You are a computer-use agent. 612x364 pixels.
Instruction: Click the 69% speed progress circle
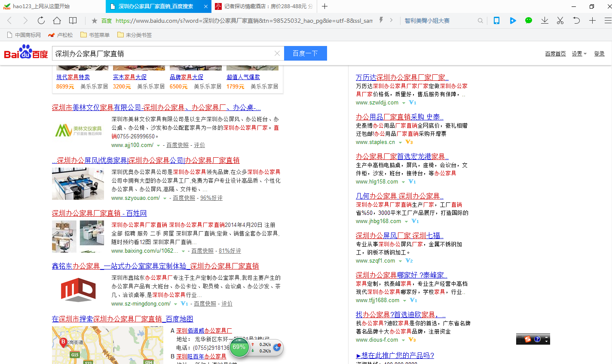click(239, 347)
